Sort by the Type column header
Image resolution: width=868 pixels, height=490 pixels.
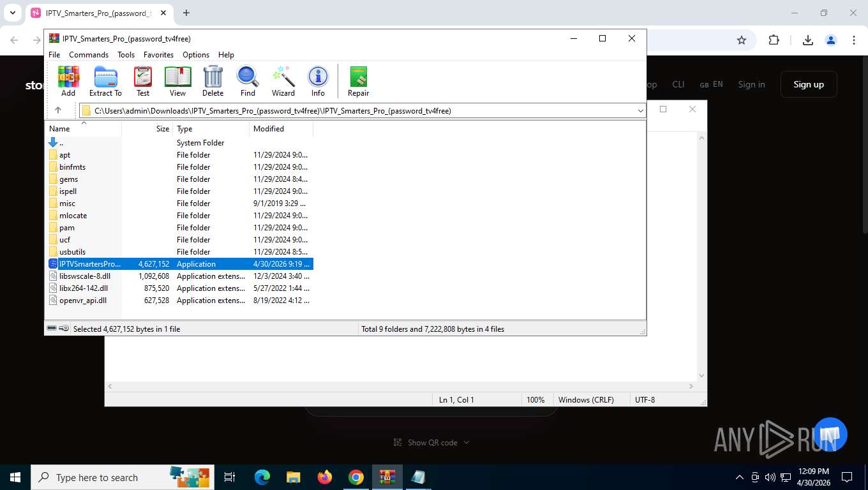pyautogui.click(x=211, y=129)
